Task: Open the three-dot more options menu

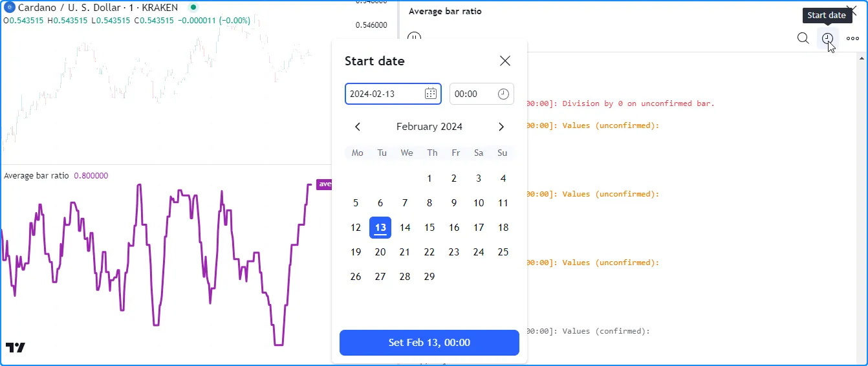Action: coord(852,38)
